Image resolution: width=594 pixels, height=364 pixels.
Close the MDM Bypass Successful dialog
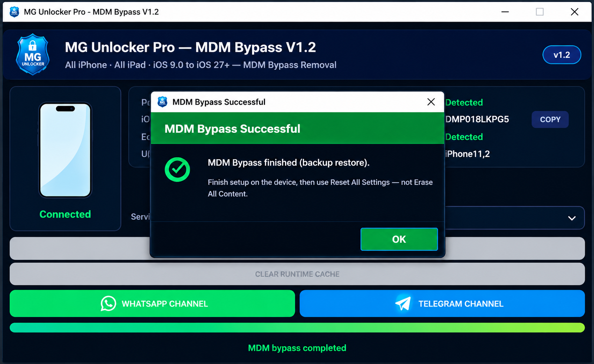click(431, 102)
